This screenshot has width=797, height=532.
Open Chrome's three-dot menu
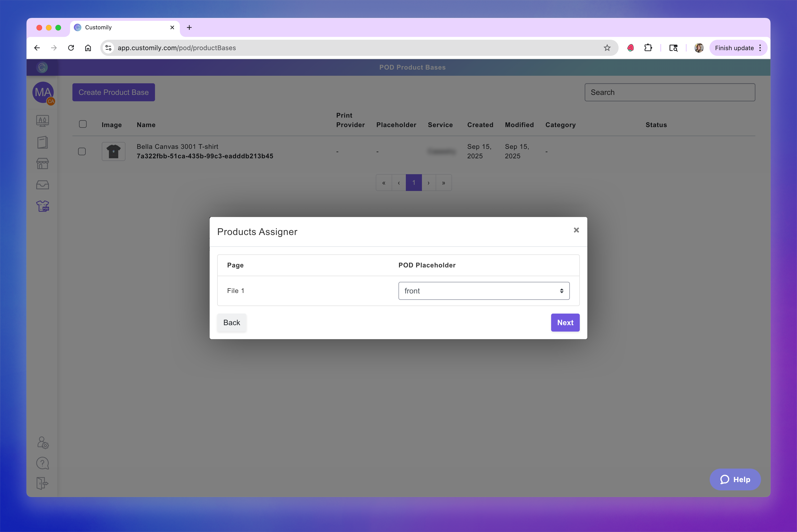760,48
